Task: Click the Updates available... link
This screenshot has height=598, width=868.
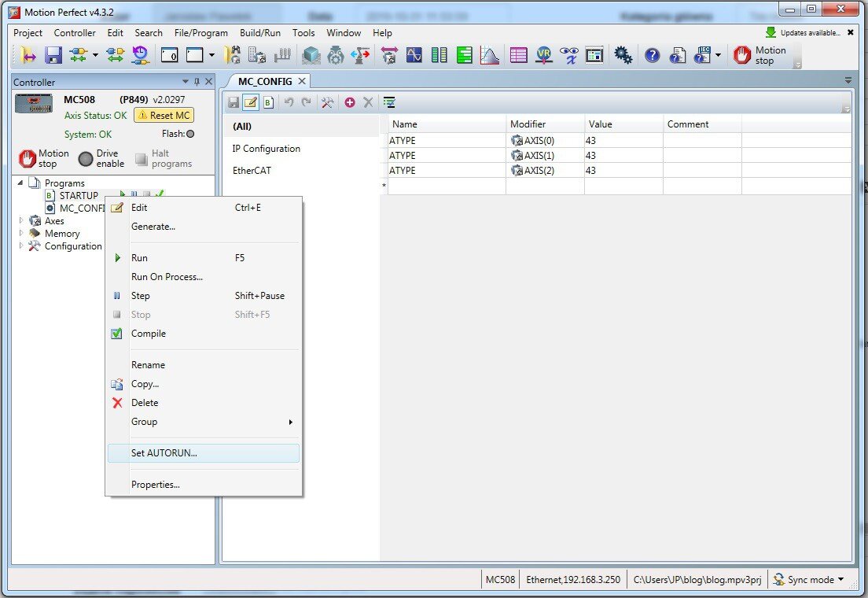Action: click(x=811, y=33)
